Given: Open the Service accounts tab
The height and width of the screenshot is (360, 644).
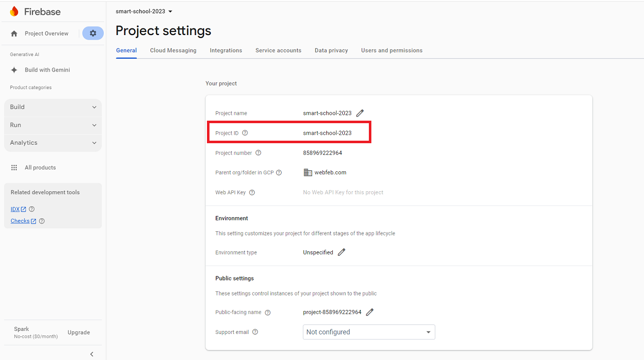Looking at the screenshot, I should tap(278, 51).
